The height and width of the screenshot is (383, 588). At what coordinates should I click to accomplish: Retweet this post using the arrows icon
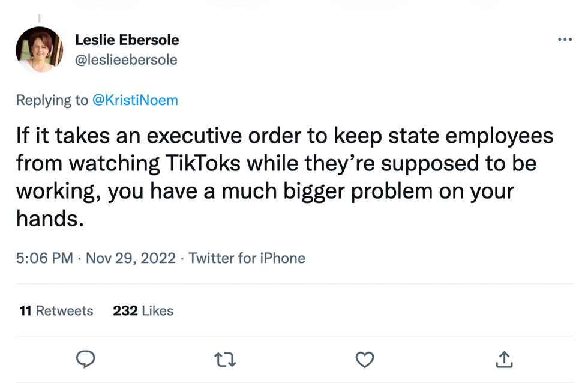point(225,359)
